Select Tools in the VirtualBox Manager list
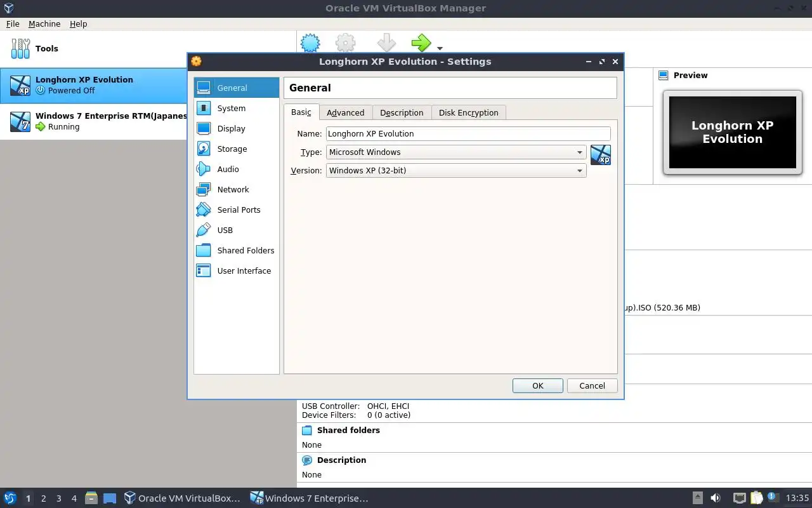The height and width of the screenshot is (508, 812). [148, 48]
